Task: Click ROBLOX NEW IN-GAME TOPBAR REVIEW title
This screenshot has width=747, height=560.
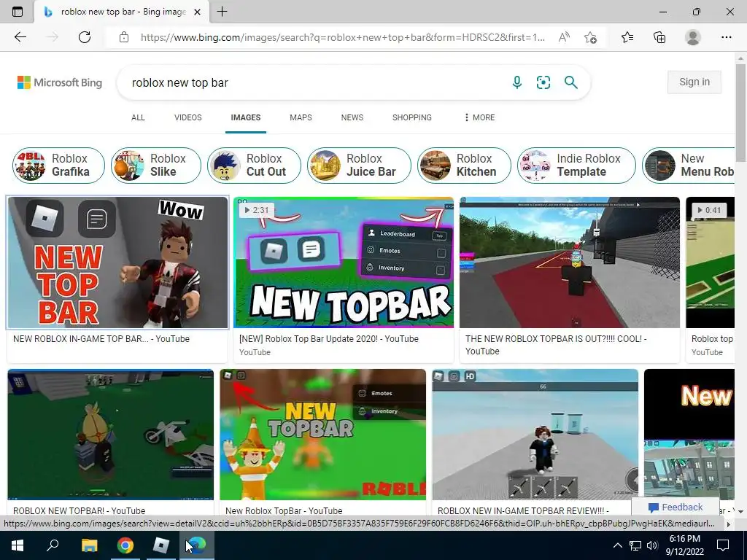Action: pos(523,510)
